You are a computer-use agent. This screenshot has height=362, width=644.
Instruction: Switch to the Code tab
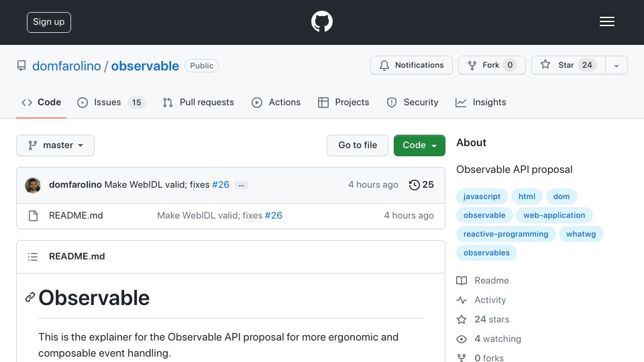coord(42,102)
